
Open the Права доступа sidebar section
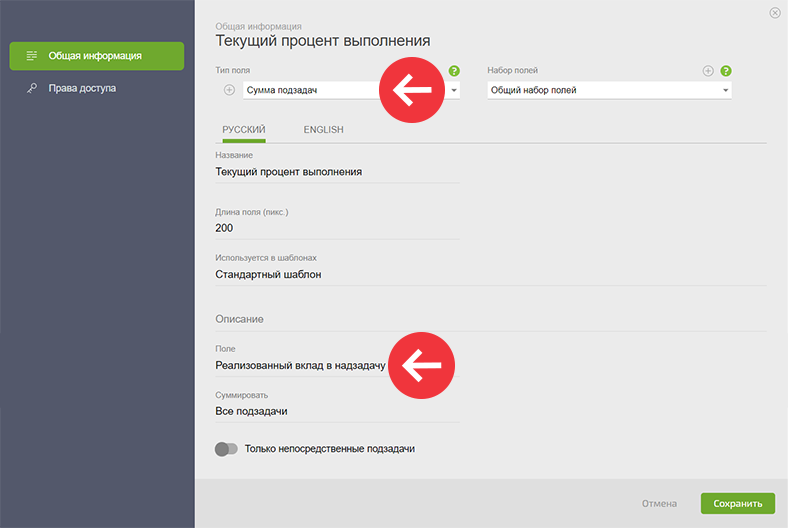click(x=82, y=88)
